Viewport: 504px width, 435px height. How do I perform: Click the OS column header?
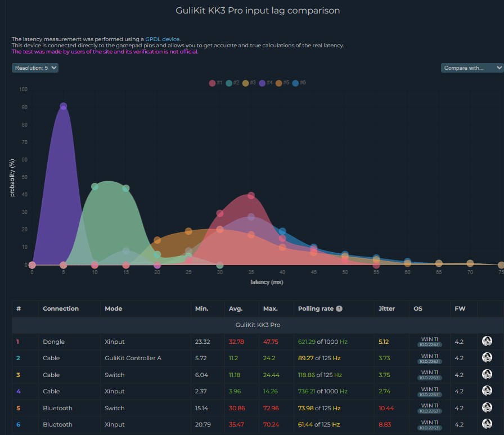417,308
